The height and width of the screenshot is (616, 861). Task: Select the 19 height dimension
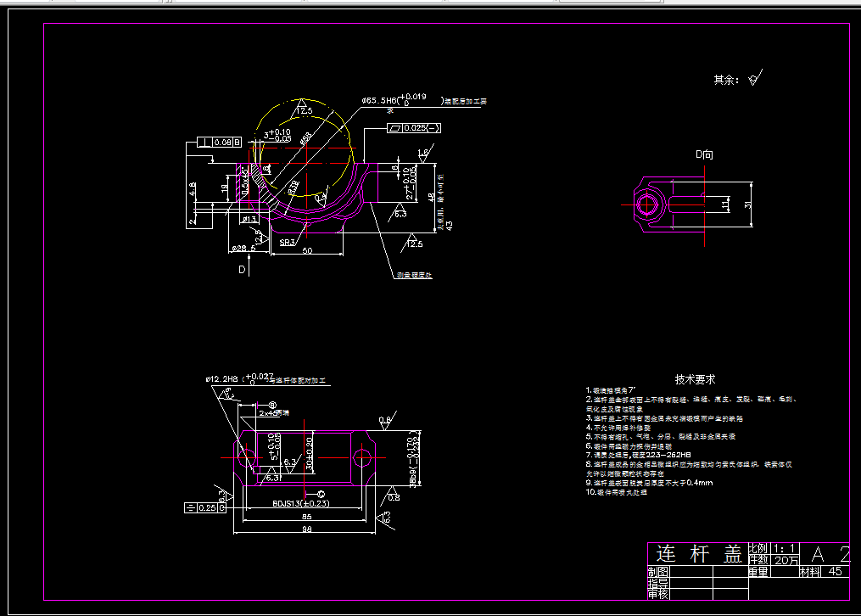point(225,188)
